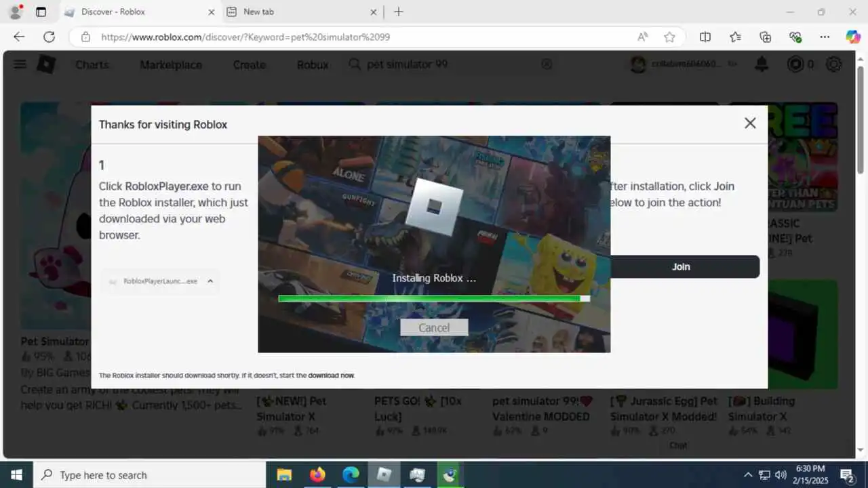Click the RobloxPlayerLauncher.exe download item

pyautogui.click(x=160, y=281)
